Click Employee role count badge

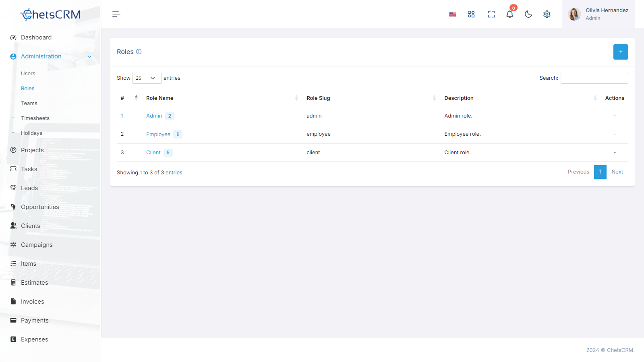[178, 134]
